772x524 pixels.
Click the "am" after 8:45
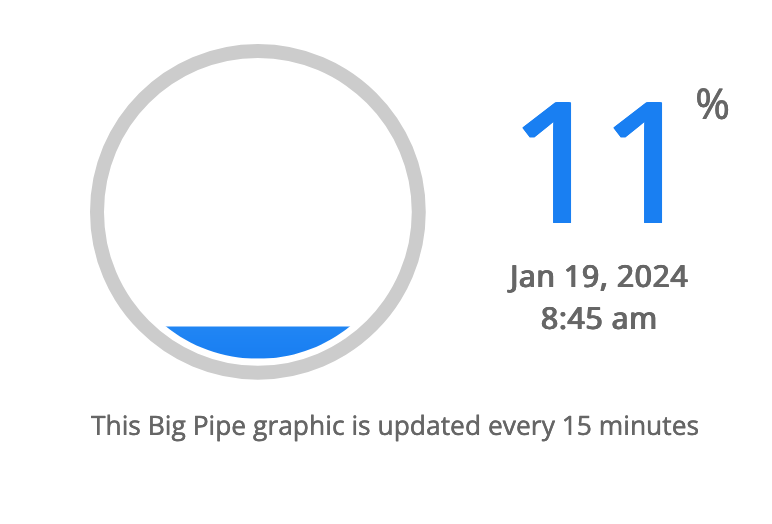pos(636,320)
